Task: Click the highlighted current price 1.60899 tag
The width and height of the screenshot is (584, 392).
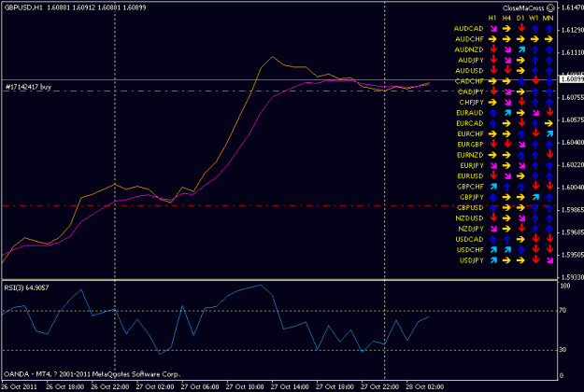Action: pos(572,79)
